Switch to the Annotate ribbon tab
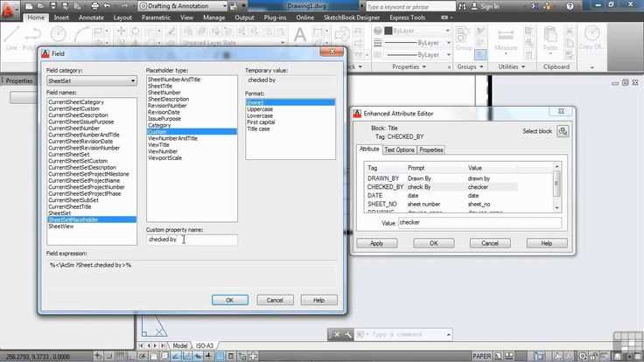 [x=91, y=17]
